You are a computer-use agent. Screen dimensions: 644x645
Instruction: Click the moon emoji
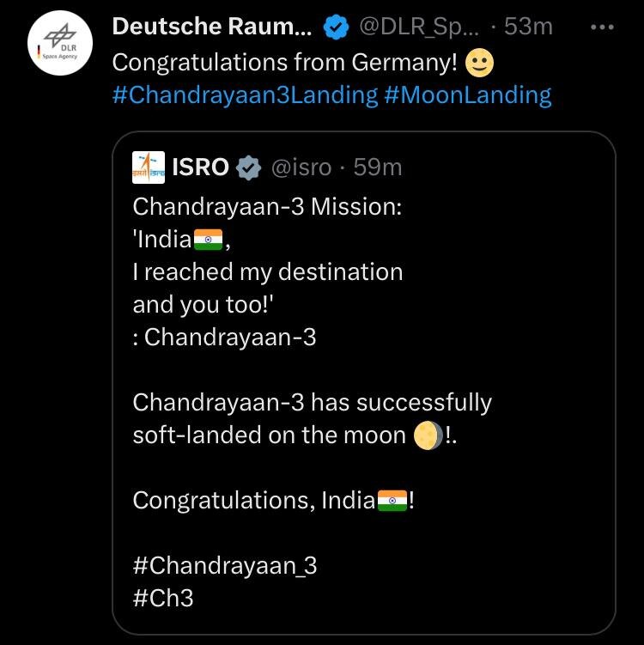pos(427,435)
